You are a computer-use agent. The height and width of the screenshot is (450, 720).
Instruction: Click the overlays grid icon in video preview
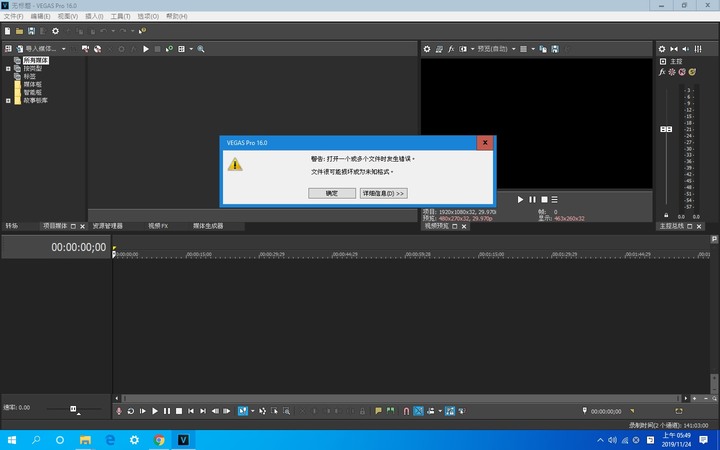coord(523,49)
